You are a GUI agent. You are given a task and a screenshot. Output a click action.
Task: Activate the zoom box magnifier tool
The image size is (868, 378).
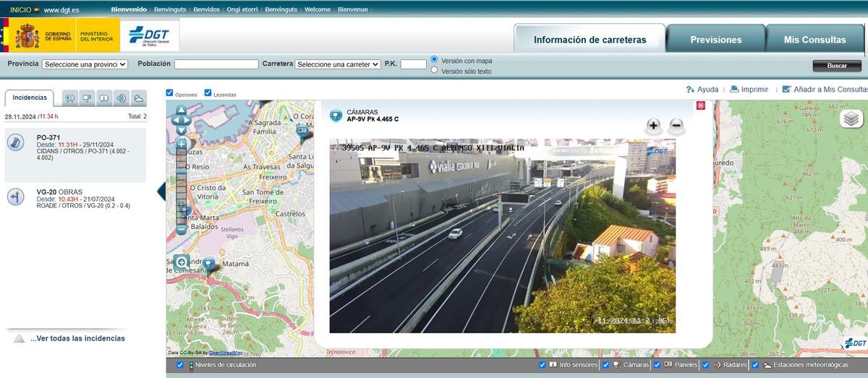[x=182, y=262]
